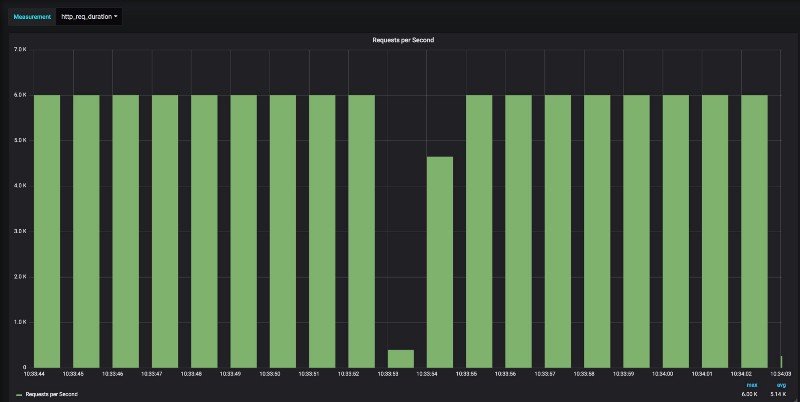Click the bar at 10:33:50
Image resolution: width=800 pixels, height=402 pixels.
[x=283, y=231]
